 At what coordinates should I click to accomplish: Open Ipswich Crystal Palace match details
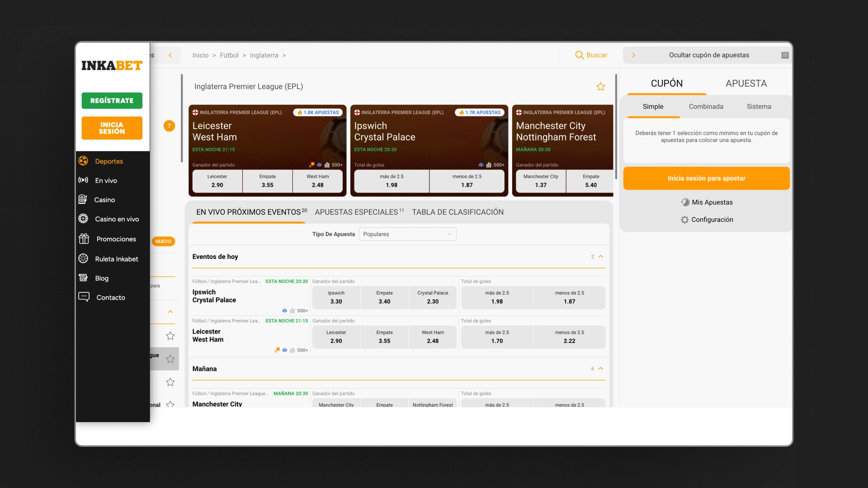tap(214, 296)
